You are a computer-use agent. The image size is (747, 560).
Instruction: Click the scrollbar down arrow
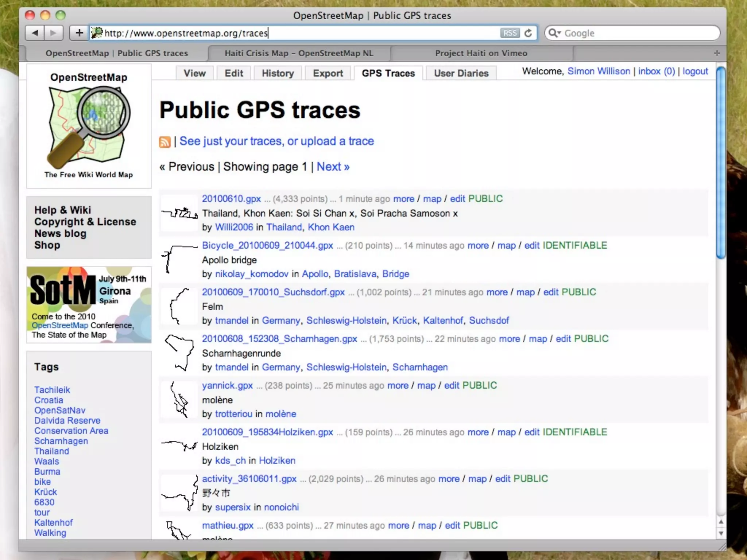(721, 533)
